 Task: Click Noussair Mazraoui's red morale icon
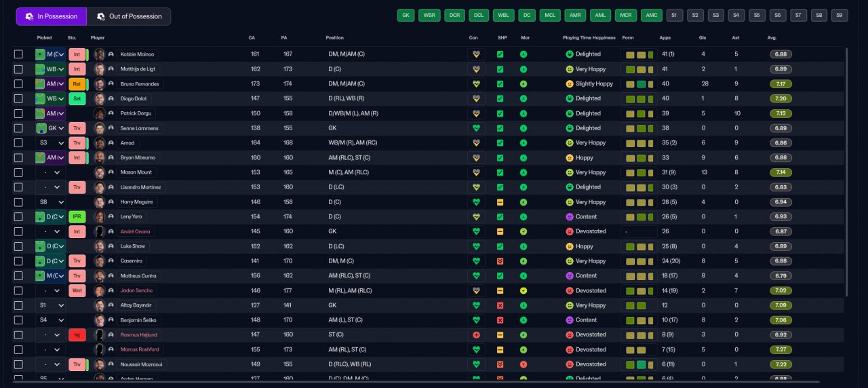pyautogui.click(x=524, y=364)
